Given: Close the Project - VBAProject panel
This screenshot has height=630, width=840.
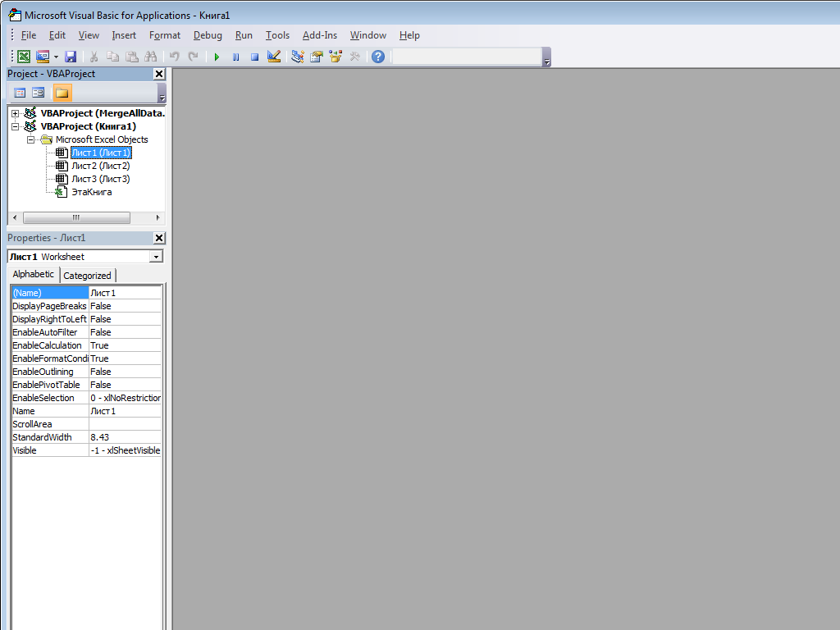Looking at the screenshot, I should (159, 74).
